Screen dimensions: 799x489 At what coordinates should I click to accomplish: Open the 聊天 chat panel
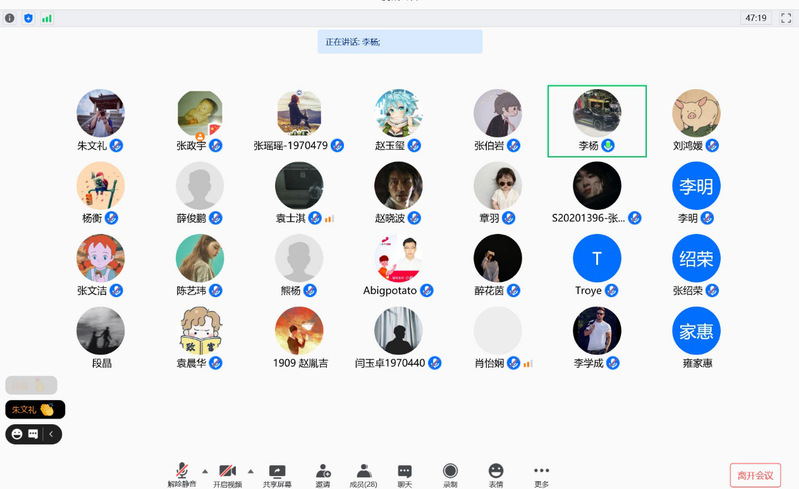(405, 472)
